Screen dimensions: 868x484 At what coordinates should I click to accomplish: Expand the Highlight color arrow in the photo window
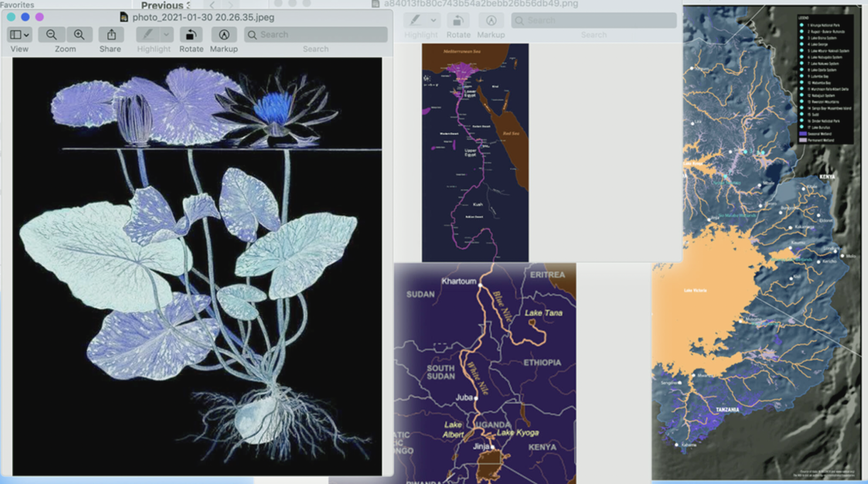click(x=166, y=35)
